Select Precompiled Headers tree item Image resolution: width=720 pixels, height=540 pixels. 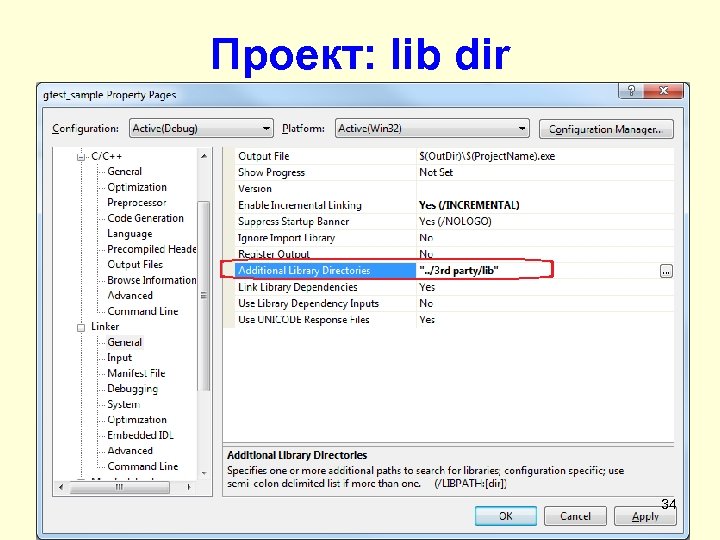tap(152, 249)
